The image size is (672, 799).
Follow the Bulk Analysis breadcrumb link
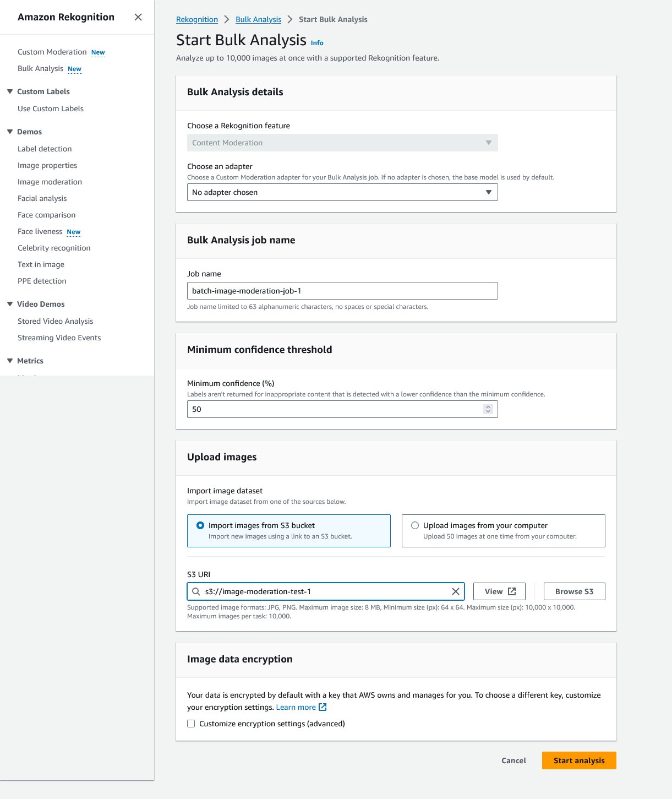pyautogui.click(x=259, y=19)
